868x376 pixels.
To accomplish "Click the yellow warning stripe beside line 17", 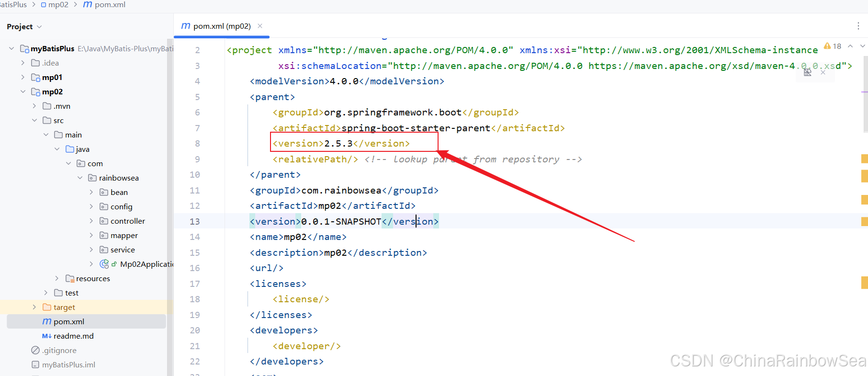I will point(865,283).
